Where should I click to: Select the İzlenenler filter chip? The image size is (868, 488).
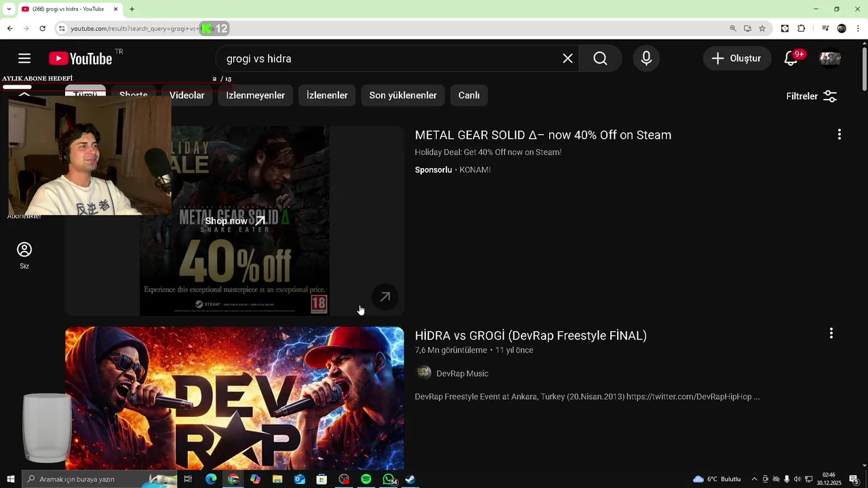tap(327, 96)
